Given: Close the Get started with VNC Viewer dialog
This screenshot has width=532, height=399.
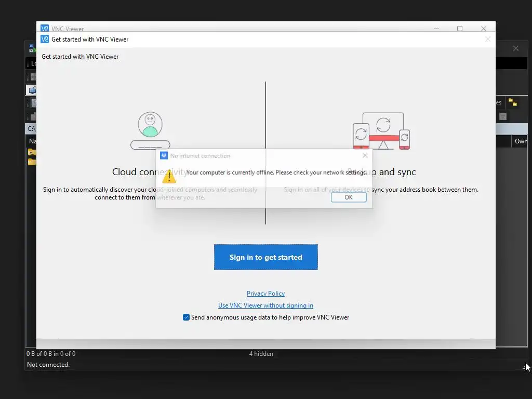Looking at the screenshot, I should 487,39.
